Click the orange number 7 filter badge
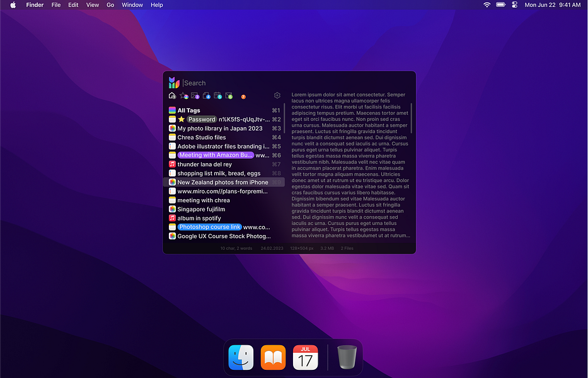588x378 pixels. pos(243,96)
